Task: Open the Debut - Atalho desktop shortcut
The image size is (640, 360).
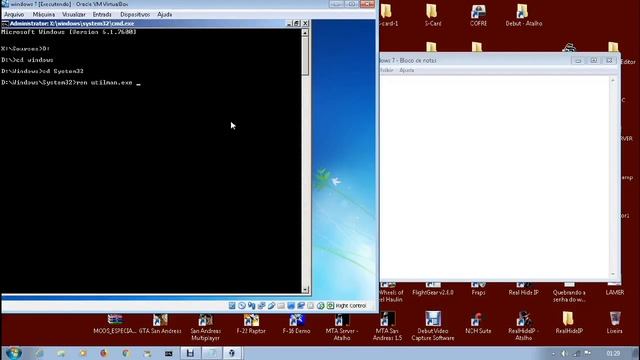Action: (x=524, y=15)
